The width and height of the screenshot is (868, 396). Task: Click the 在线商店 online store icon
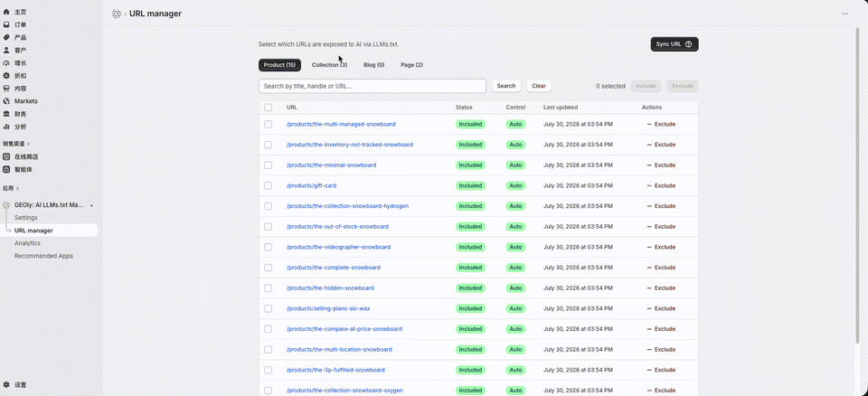click(6, 156)
